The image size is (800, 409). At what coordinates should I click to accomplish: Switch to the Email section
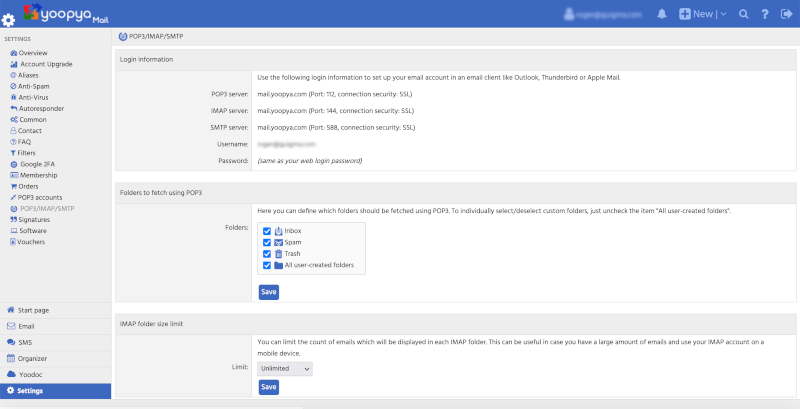(x=27, y=326)
